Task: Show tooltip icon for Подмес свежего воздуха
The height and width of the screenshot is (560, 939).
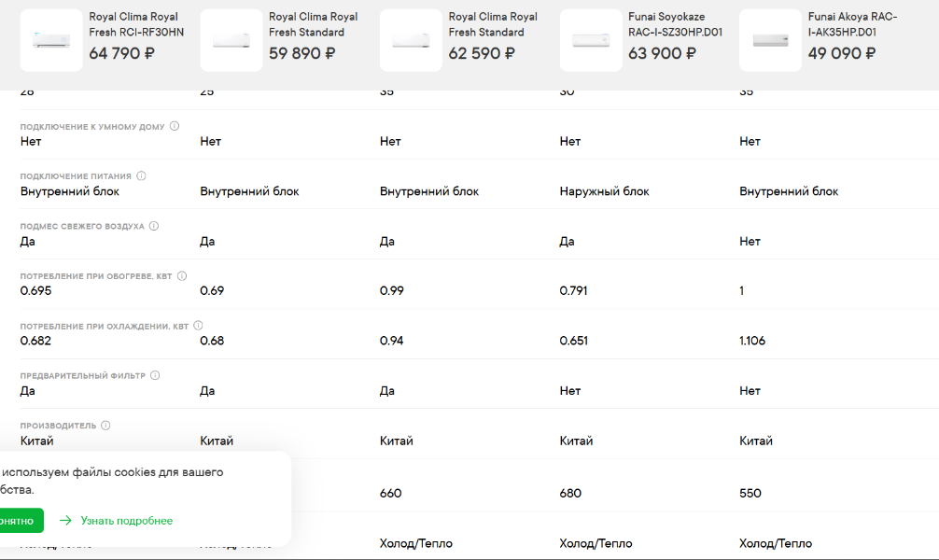Action: [154, 226]
